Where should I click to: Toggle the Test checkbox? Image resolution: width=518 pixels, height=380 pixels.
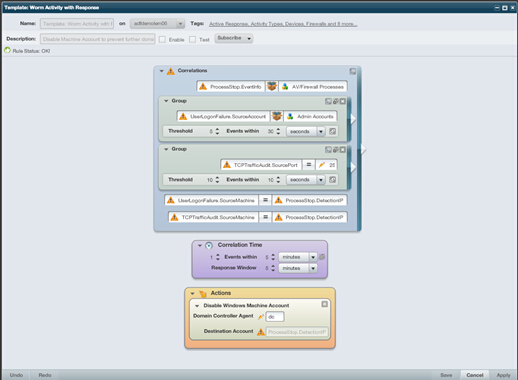click(x=192, y=39)
